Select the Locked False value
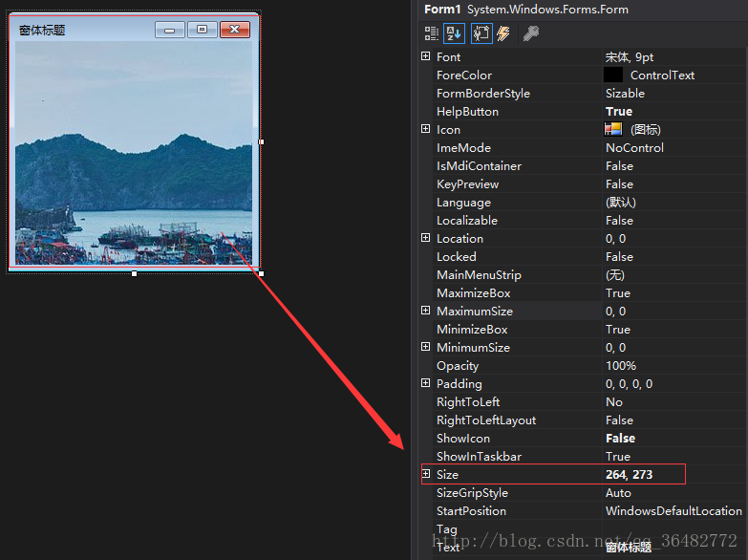Image resolution: width=748 pixels, height=560 pixels. (x=619, y=257)
